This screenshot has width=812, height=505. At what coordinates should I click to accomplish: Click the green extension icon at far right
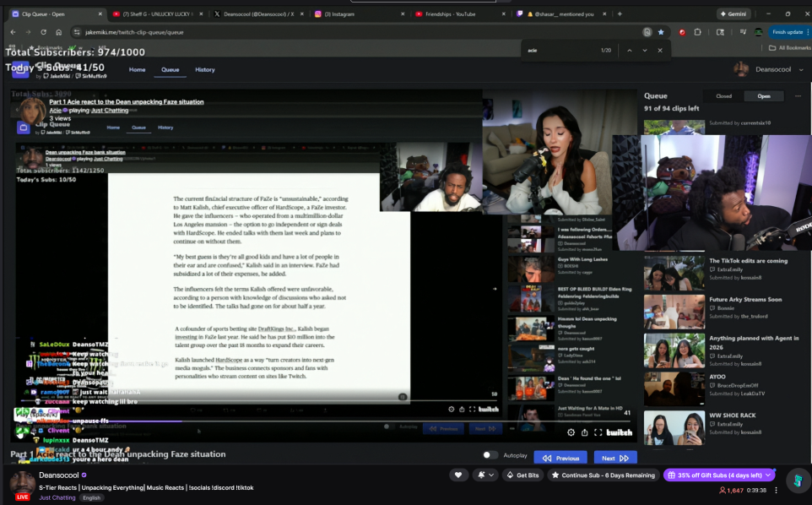(798, 480)
